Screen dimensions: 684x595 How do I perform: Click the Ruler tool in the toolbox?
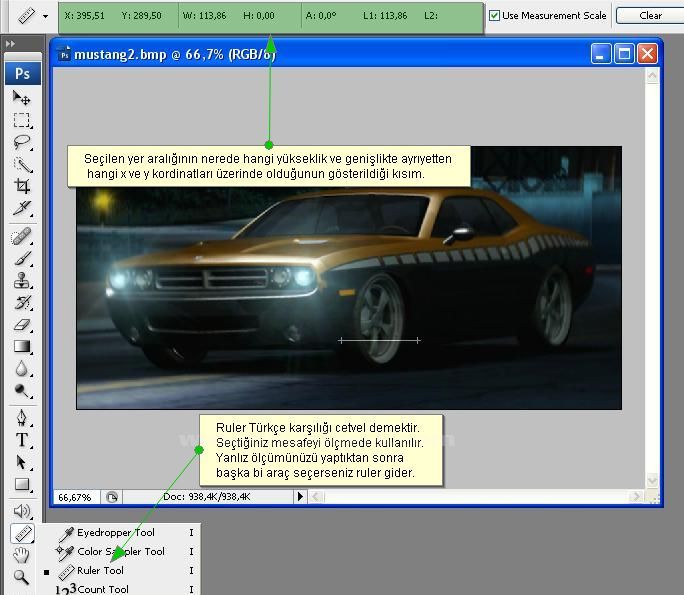point(22,533)
